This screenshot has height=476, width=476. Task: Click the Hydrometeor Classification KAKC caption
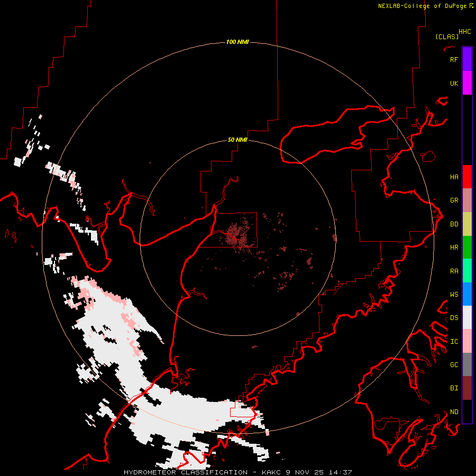click(x=237, y=472)
